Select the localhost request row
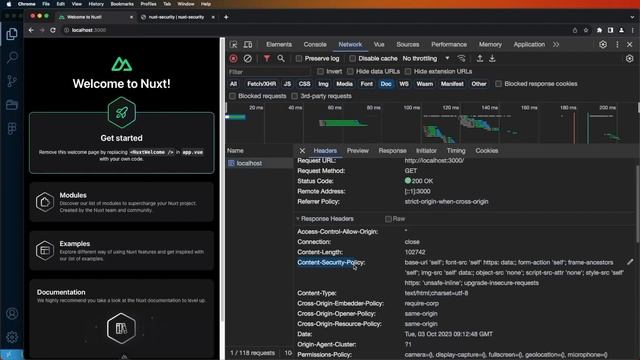The width and height of the screenshot is (640, 360). point(259,163)
